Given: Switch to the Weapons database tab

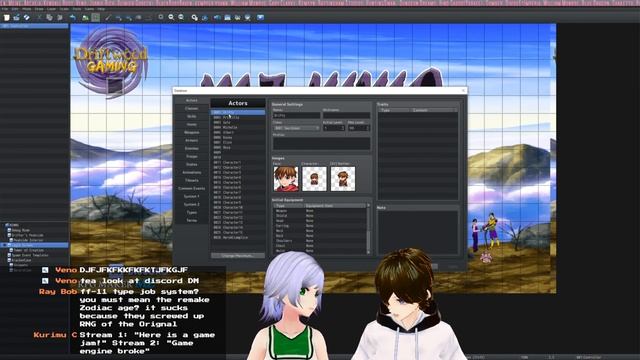Looking at the screenshot, I should (x=191, y=132).
